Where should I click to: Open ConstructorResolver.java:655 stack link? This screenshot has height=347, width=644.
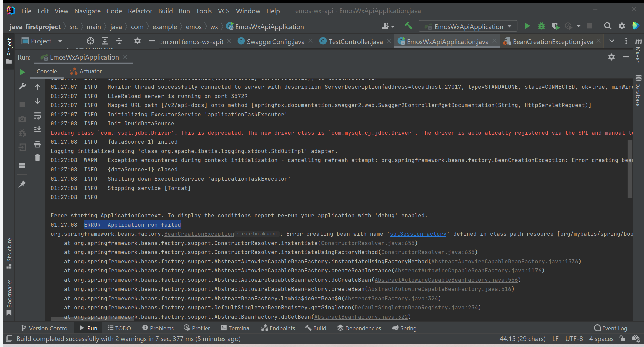(x=368, y=243)
